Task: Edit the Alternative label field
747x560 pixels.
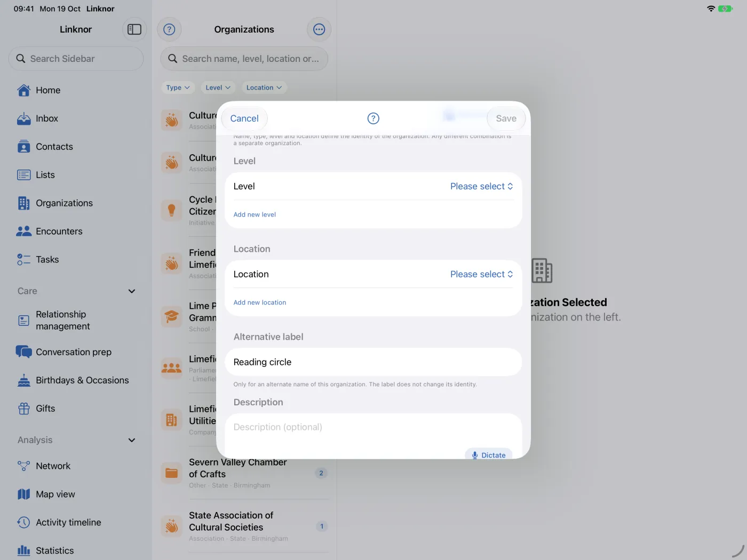Action: coord(373,362)
